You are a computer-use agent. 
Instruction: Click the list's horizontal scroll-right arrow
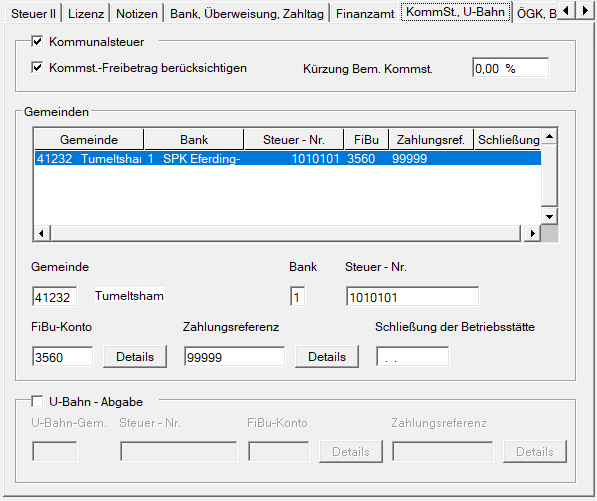tap(533, 233)
